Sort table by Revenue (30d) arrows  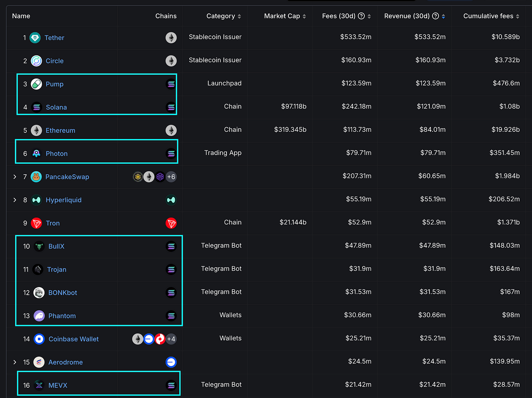[x=443, y=16]
